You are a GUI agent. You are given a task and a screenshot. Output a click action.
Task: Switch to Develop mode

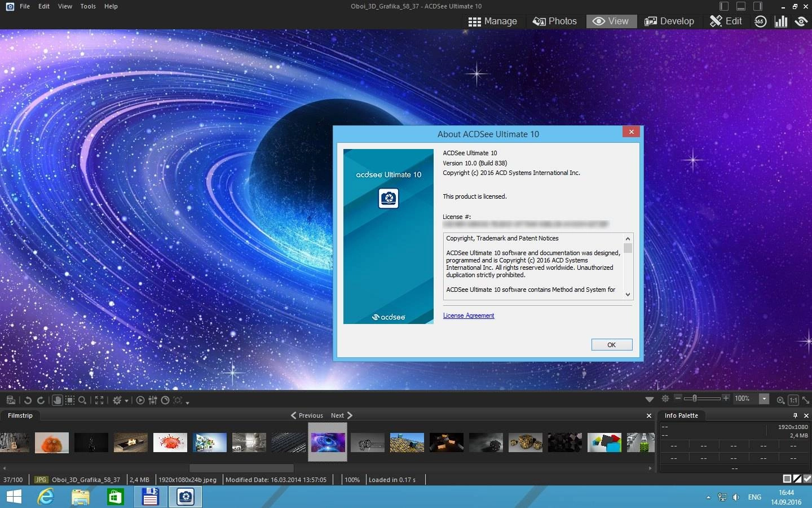click(669, 21)
